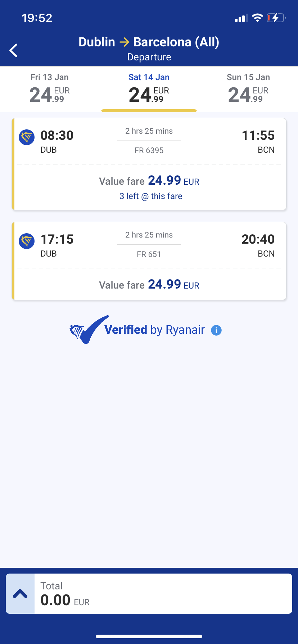Expand the Total price summary chevron
Screen dimensions: 298x644
click(x=20, y=594)
